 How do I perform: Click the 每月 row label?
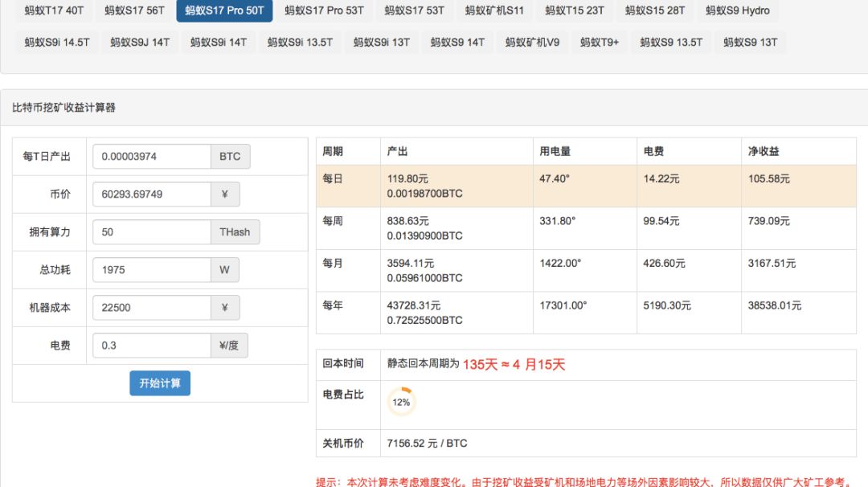(333, 263)
